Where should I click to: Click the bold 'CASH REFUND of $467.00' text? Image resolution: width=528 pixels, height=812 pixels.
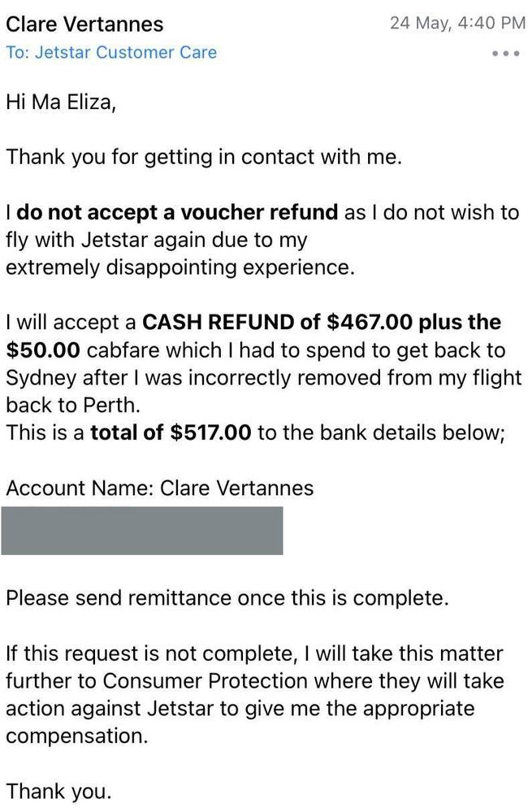pos(277,322)
